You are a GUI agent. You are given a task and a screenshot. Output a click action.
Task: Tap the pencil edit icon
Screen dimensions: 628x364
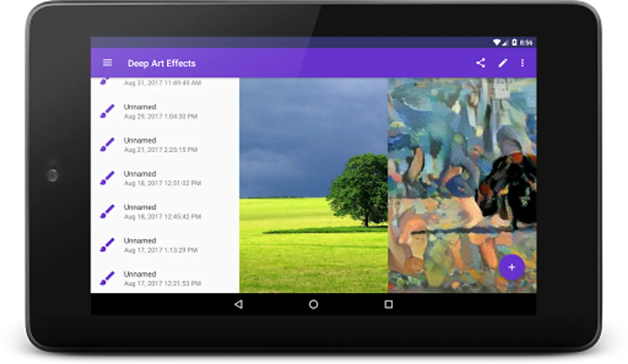click(503, 63)
